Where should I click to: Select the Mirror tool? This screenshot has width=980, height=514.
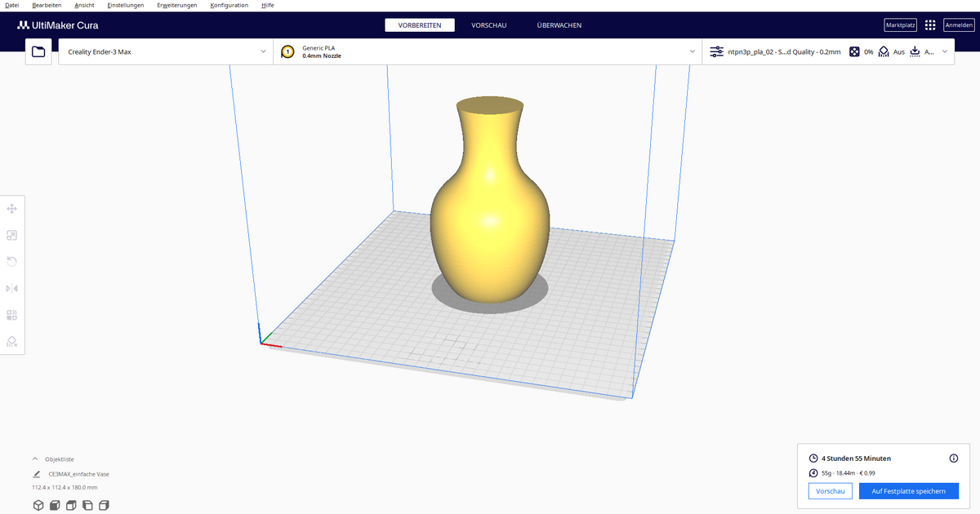click(x=11, y=288)
